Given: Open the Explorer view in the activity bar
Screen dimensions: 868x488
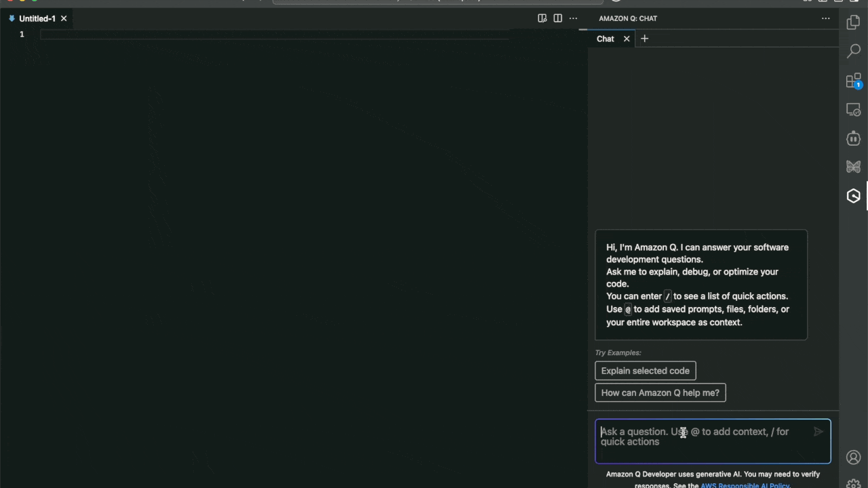Looking at the screenshot, I should [853, 23].
